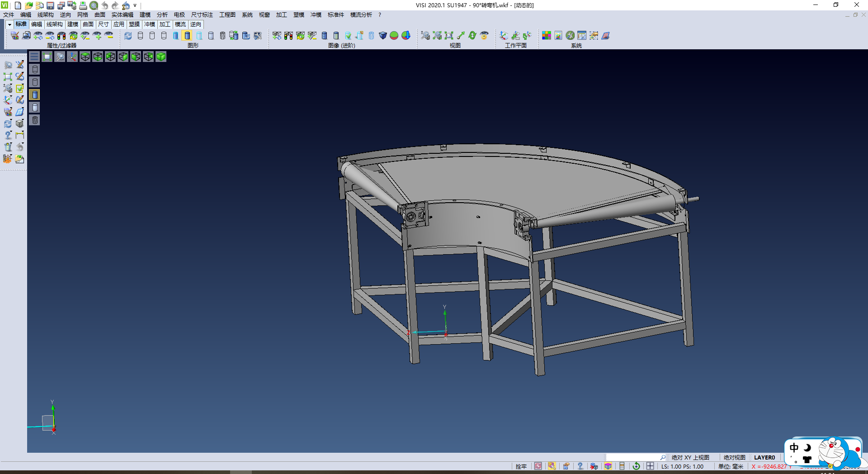
Task: Click the blue question mark help icon in status bar
Action: 580,466
